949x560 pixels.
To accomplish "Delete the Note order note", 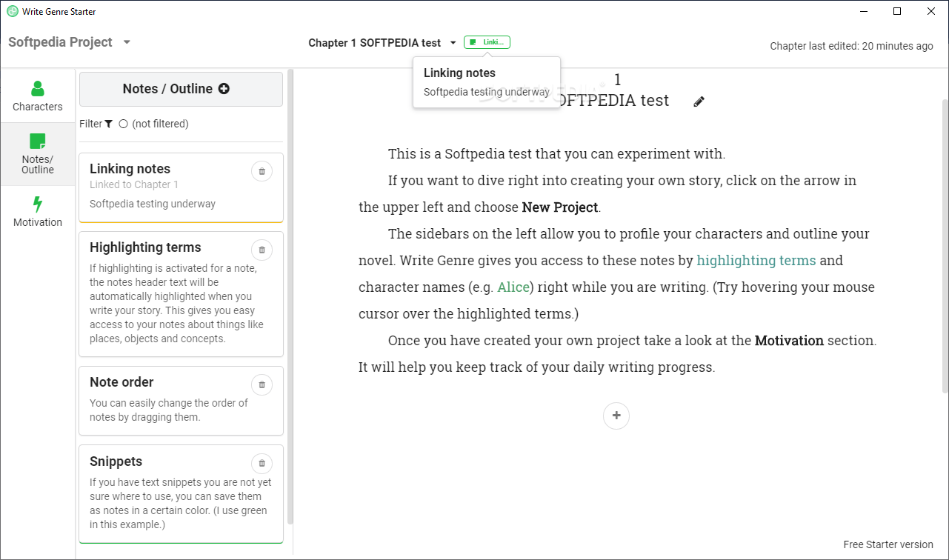I will 262,384.
